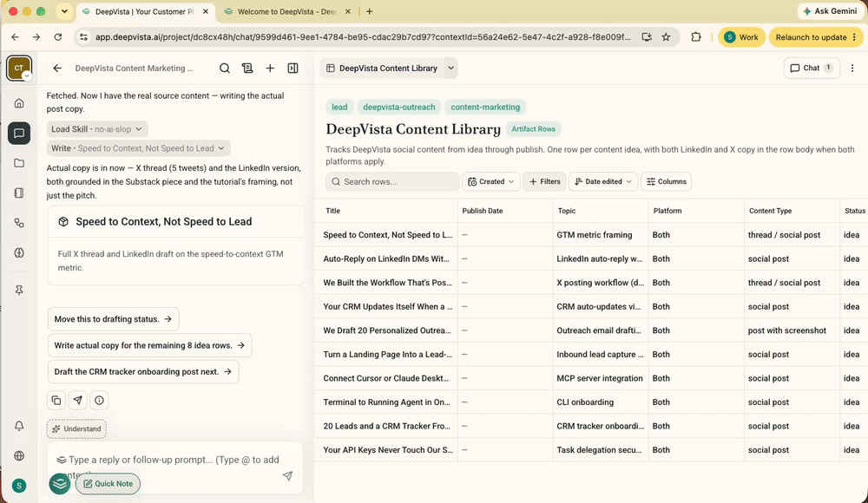Select the Chat icon in left sidebar
This screenshot has height=503, width=868.
19,134
